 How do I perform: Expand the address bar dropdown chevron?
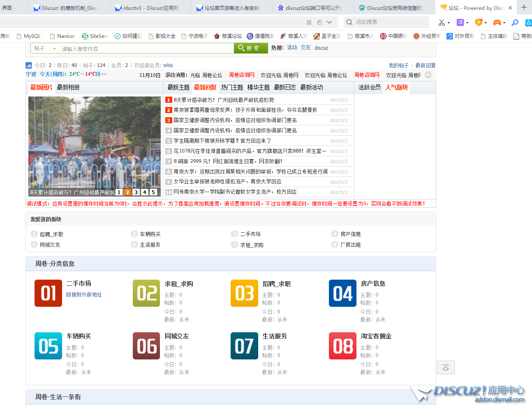[329, 22]
